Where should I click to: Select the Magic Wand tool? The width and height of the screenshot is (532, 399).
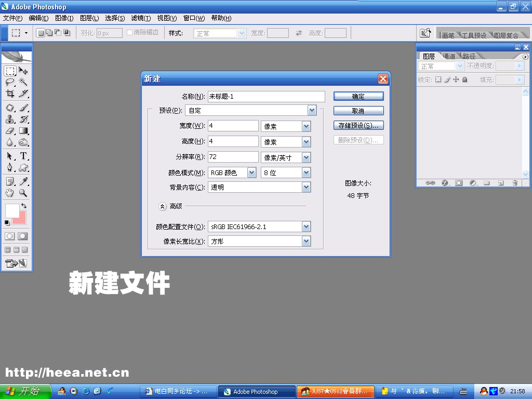pos(23,82)
